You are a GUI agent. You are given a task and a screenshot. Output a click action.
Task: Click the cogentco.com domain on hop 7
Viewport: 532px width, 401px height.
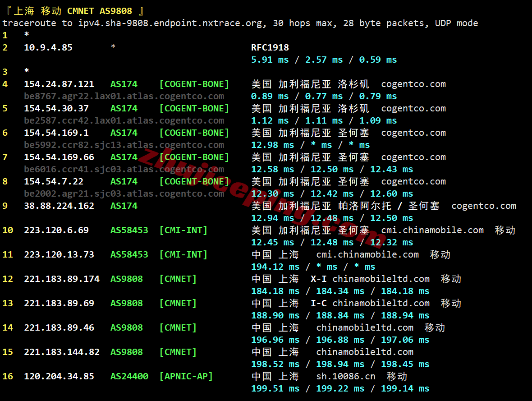pyautogui.click(x=413, y=157)
